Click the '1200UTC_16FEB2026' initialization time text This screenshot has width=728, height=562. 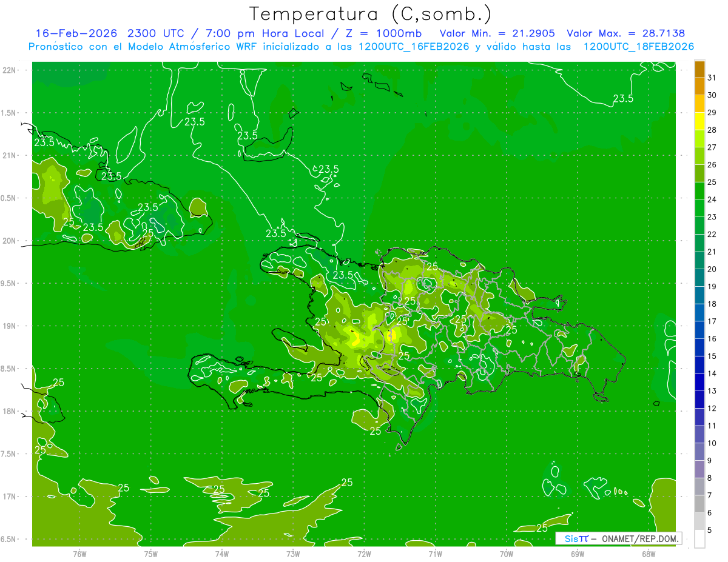pos(414,47)
